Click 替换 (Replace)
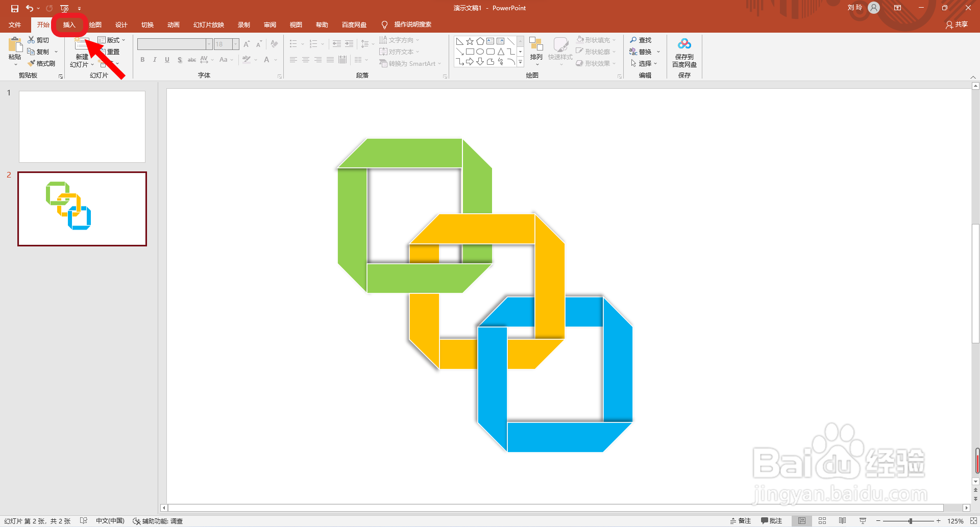Screen dimensions: 980x527 tap(641, 52)
